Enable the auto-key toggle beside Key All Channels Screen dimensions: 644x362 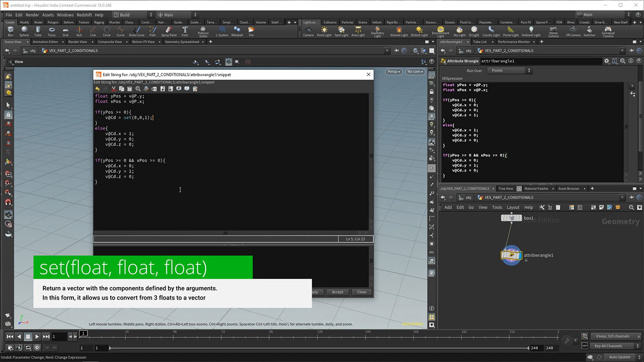click(585, 345)
